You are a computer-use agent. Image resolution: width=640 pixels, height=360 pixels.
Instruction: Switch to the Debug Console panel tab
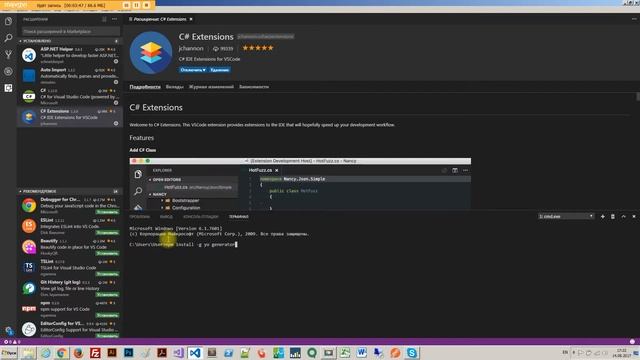(x=201, y=217)
